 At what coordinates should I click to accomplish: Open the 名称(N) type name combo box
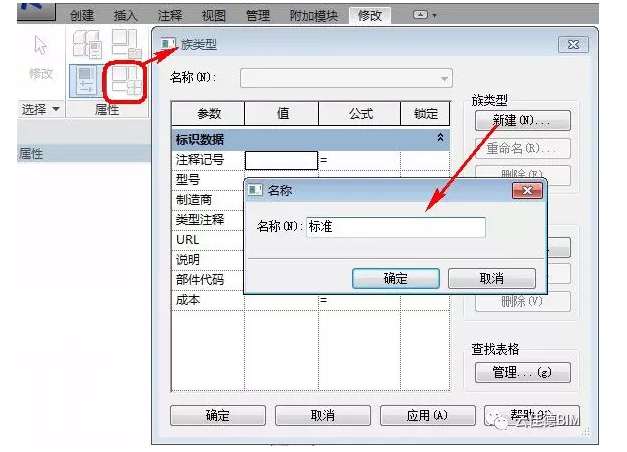346,78
